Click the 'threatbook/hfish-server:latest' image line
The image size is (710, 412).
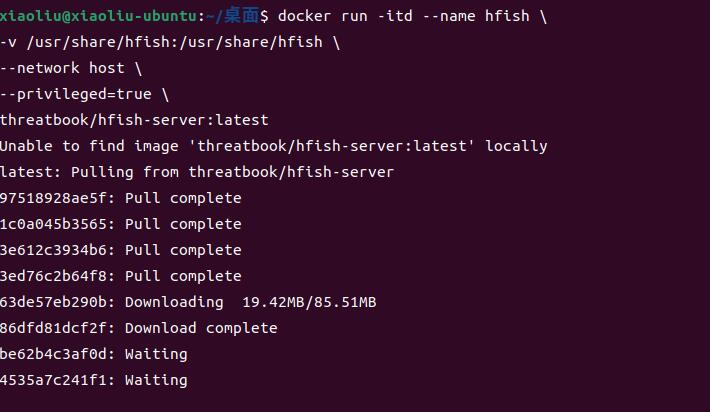pyautogui.click(x=134, y=120)
